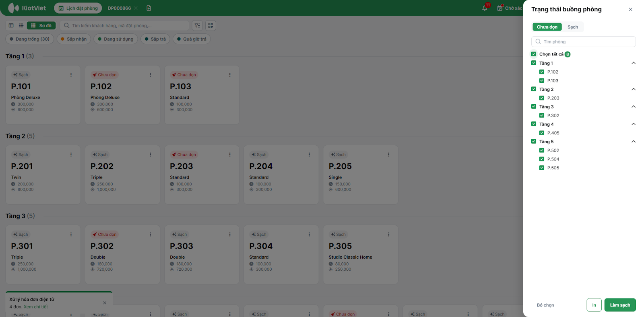
Task: Open notifications bell with 11 badge
Action: coord(485,8)
